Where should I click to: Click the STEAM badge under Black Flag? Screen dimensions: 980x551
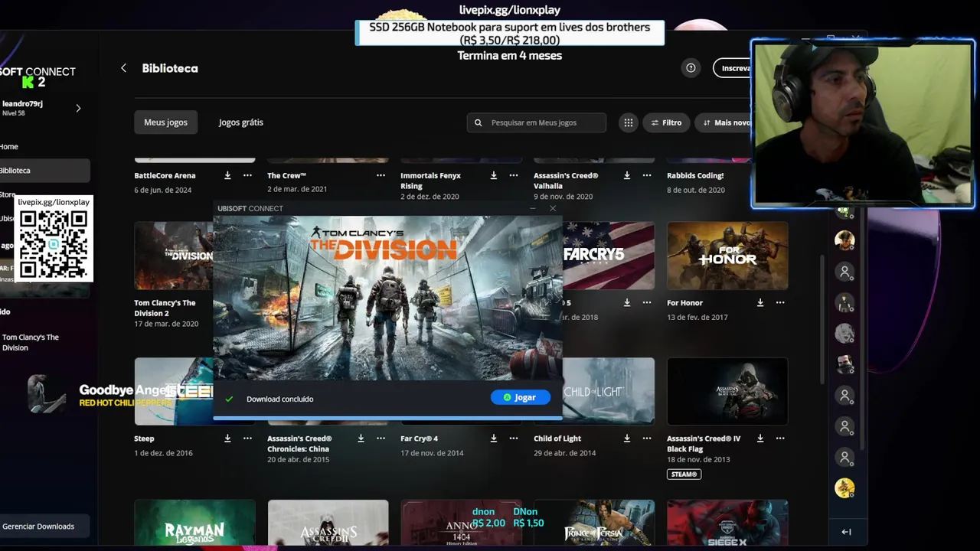pos(684,474)
